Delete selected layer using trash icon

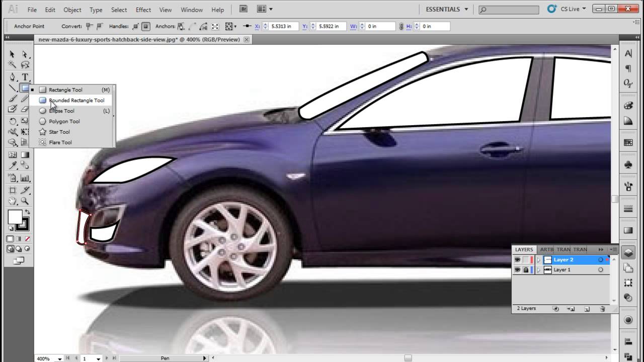[x=602, y=309]
